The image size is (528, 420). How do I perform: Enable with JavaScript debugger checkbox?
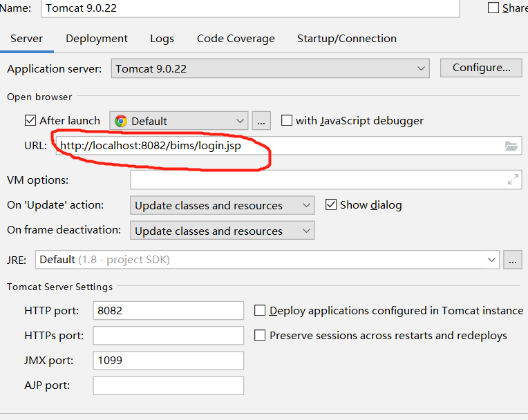click(287, 120)
